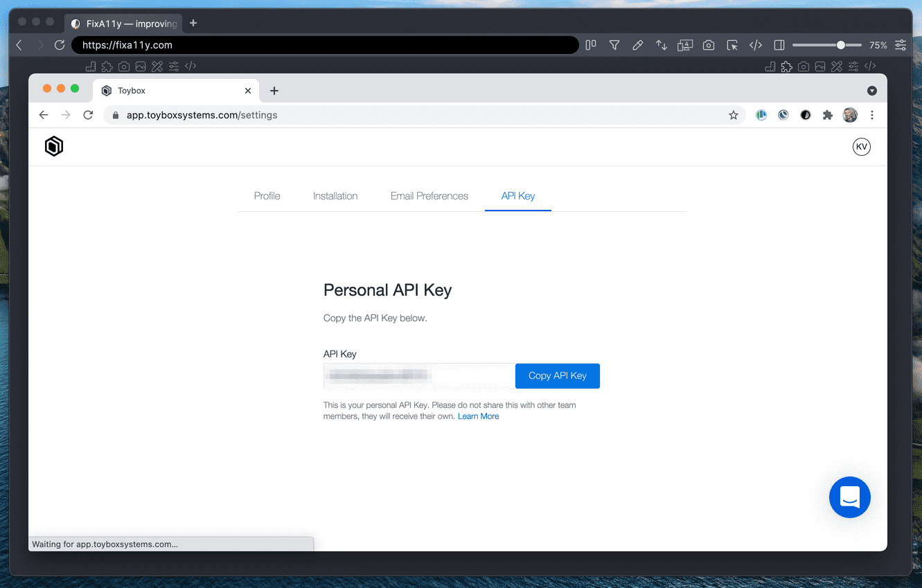Open the browser profile avatar dropdown
Image resolution: width=922 pixels, height=588 pixels.
coord(850,115)
